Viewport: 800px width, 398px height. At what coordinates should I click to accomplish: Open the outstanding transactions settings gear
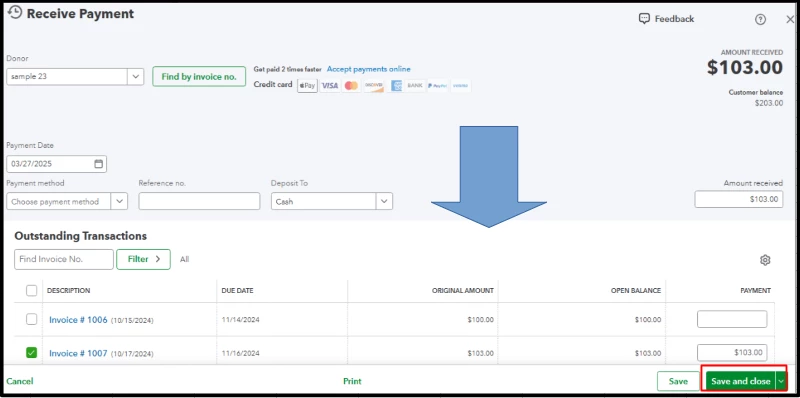tap(765, 260)
